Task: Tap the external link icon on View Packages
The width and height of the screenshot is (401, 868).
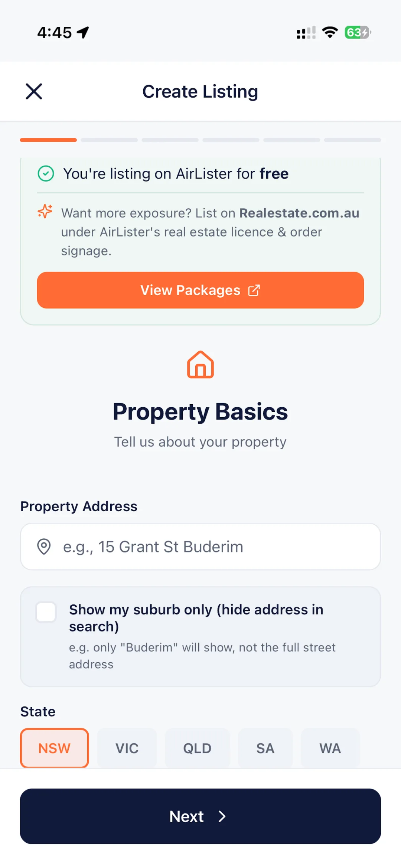Action: tap(254, 290)
